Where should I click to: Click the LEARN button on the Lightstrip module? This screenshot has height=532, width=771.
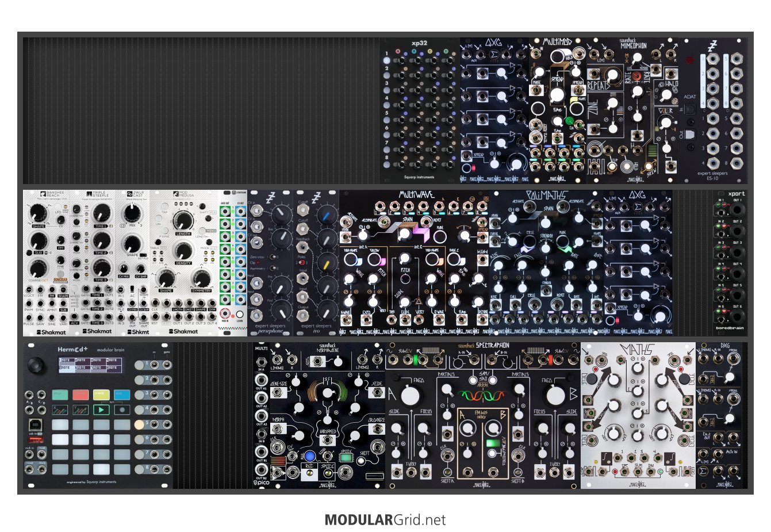pos(240,314)
